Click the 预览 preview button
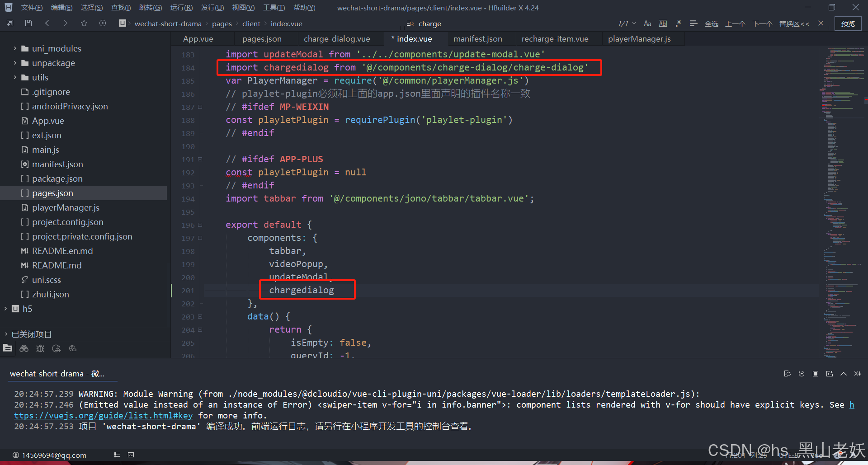 [848, 23]
